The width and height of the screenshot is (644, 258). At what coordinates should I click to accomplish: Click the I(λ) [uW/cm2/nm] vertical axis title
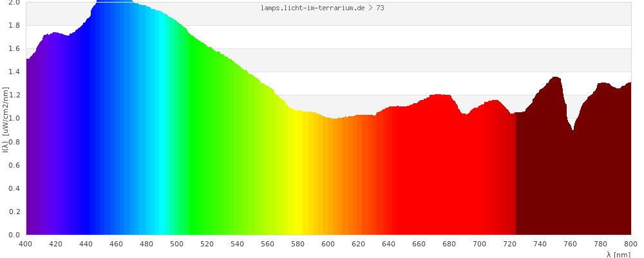pyautogui.click(x=5, y=119)
